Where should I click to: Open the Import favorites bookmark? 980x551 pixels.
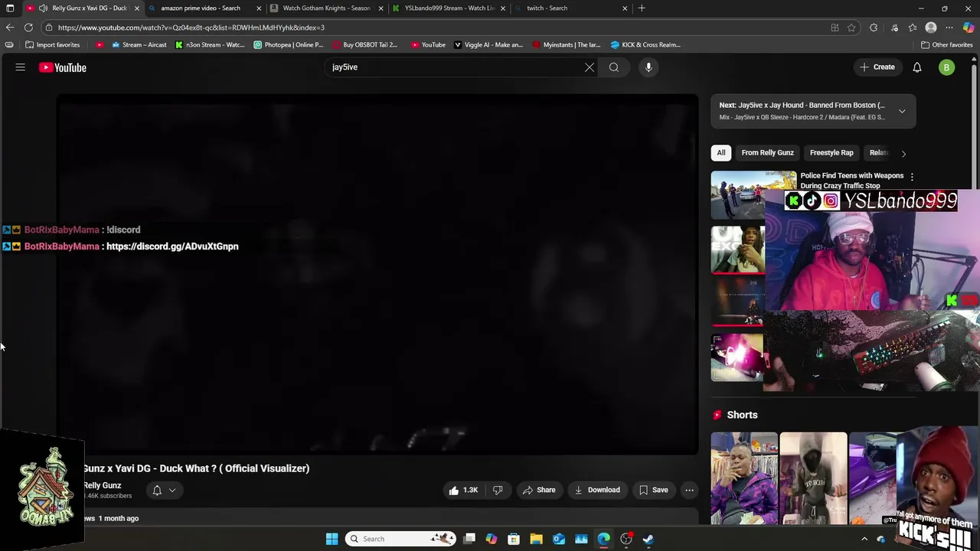[x=52, y=44]
